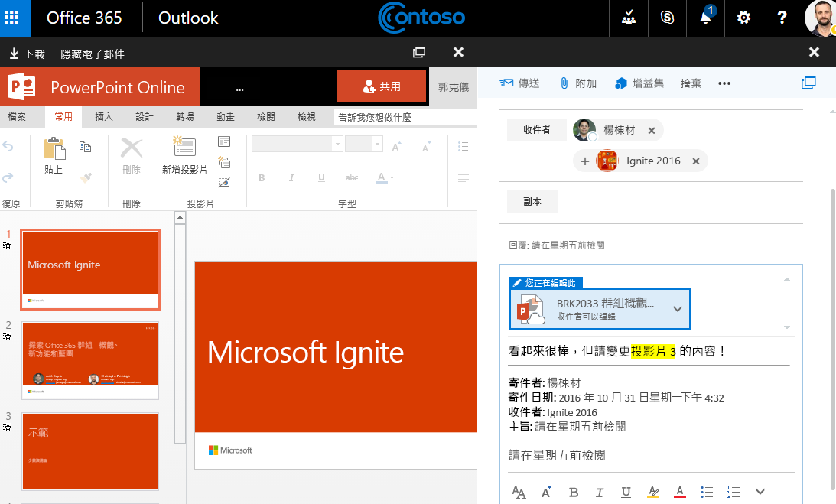Remove recipient 楊棟材
This screenshot has width=836, height=504.
(652, 131)
